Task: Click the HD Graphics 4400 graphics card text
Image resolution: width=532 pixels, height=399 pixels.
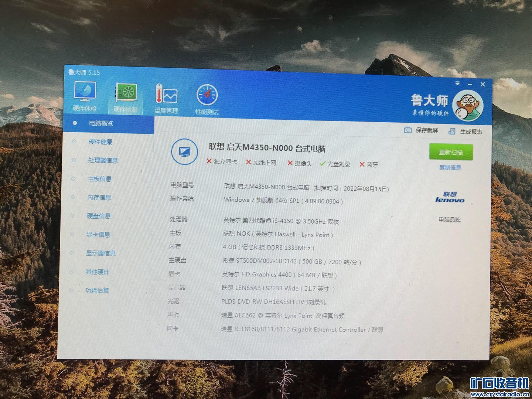Action: [x=279, y=274]
